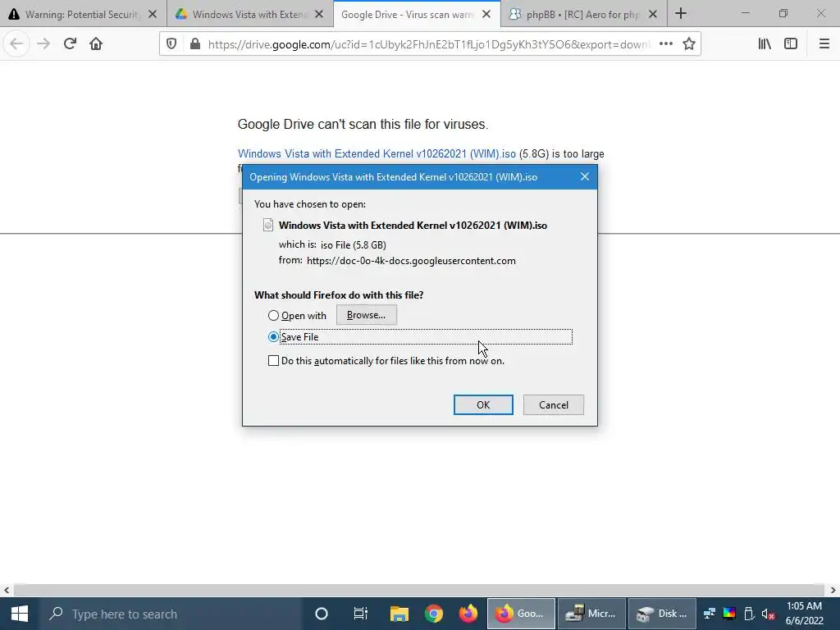This screenshot has height=630, width=840.
Task: Bookmark this page with star
Action: (x=689, y=44)
